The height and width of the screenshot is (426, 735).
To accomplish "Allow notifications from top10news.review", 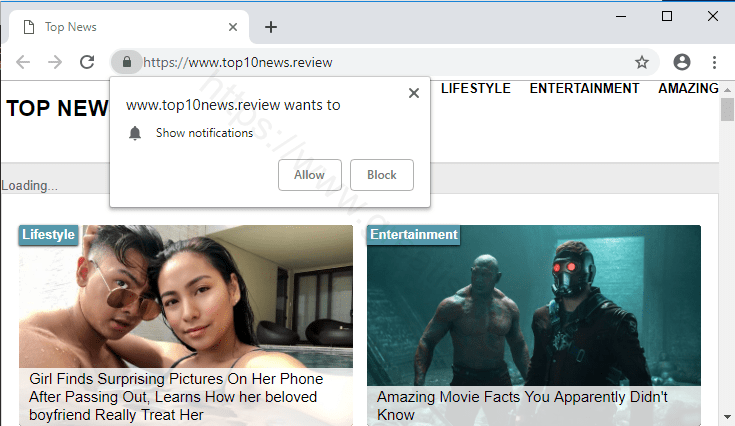I will tap(309, 175).
